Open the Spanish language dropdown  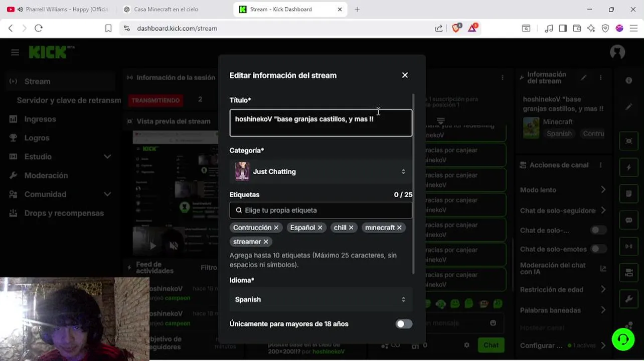click(321, 299)
